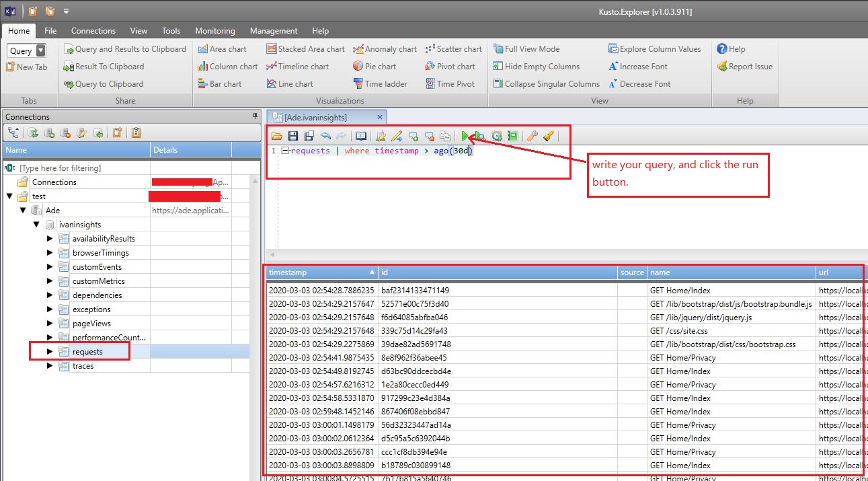This screenshot has width=868, height=481.
Task: Open Pivot chart
Action: point(450,67)
